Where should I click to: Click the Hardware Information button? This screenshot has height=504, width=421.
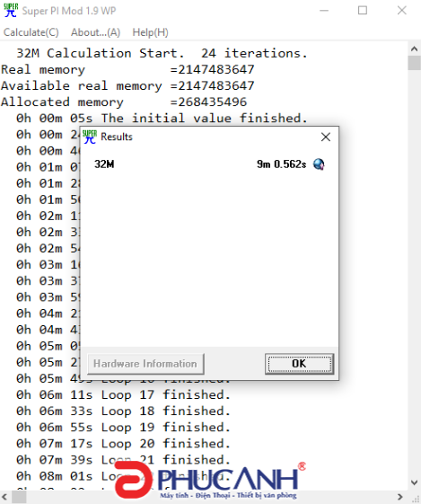[x=145, y=364]
